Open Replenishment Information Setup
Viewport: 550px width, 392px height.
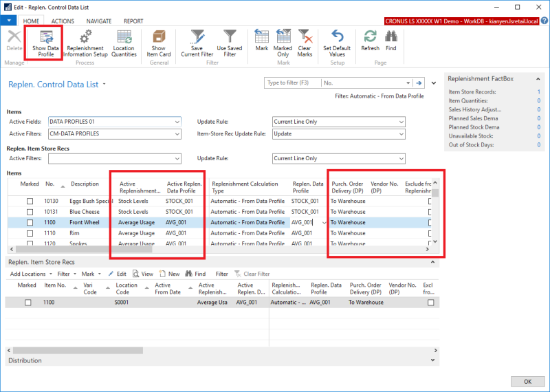(87, 36)
